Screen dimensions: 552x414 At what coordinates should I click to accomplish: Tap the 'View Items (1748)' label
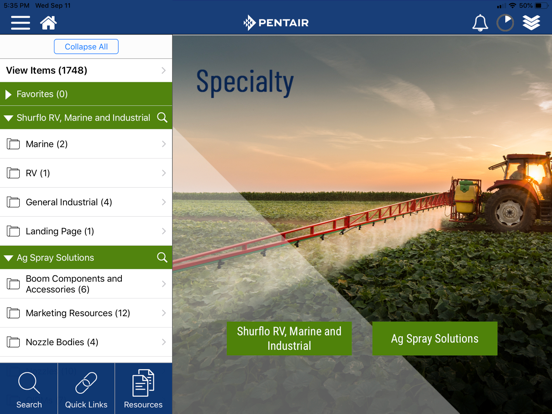[x=46, y=70]
